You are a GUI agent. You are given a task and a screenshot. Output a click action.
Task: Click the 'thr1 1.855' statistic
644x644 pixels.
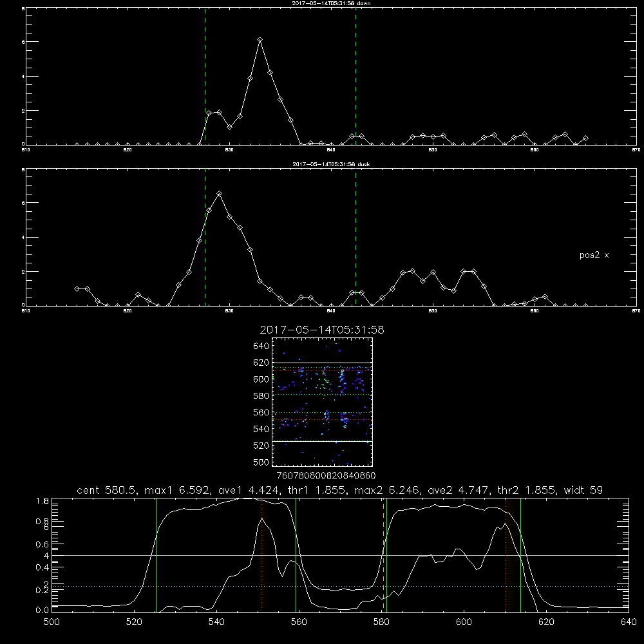(x=316, y=490)
